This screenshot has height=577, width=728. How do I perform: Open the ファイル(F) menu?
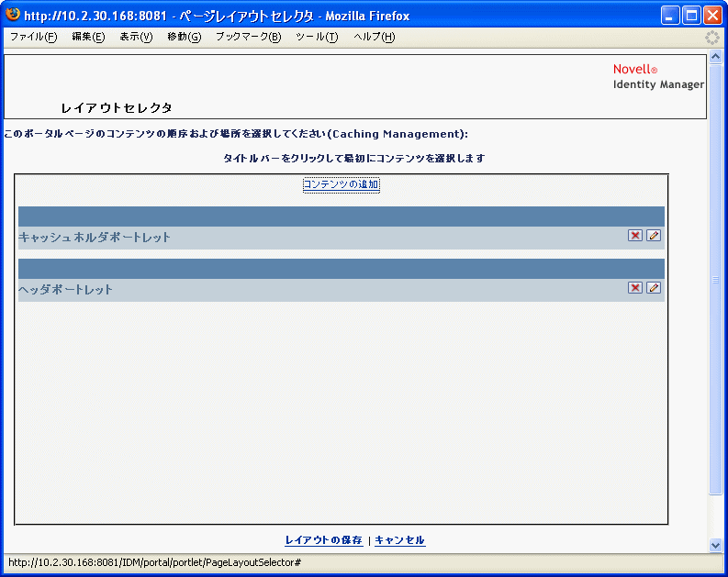coord(33,37)
